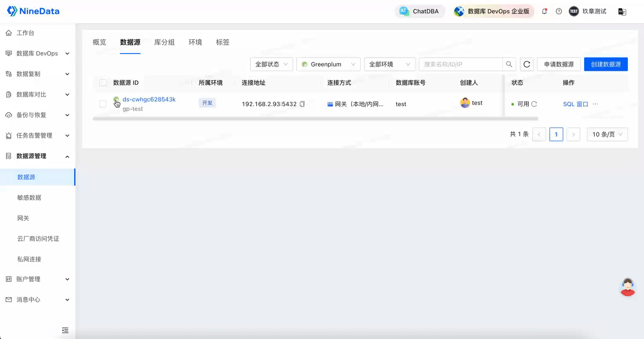Screen dimensions: 644x339
Task: Switch to 数据源 tab
Action: [x=130, y=42]
